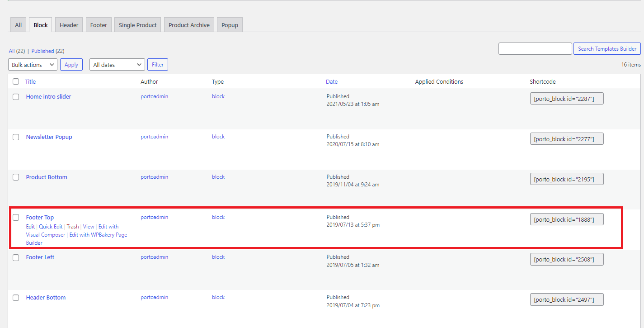Select shortcode porto_block id="2287" field
The width and height of the screenshot is (644, 328).
[x=567, y=99]
